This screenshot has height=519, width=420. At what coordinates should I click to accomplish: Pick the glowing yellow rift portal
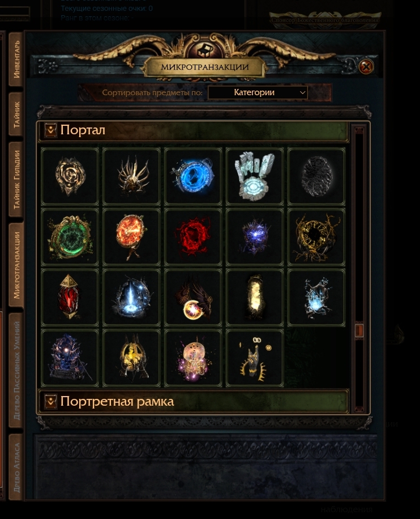(x=255, y=297)
